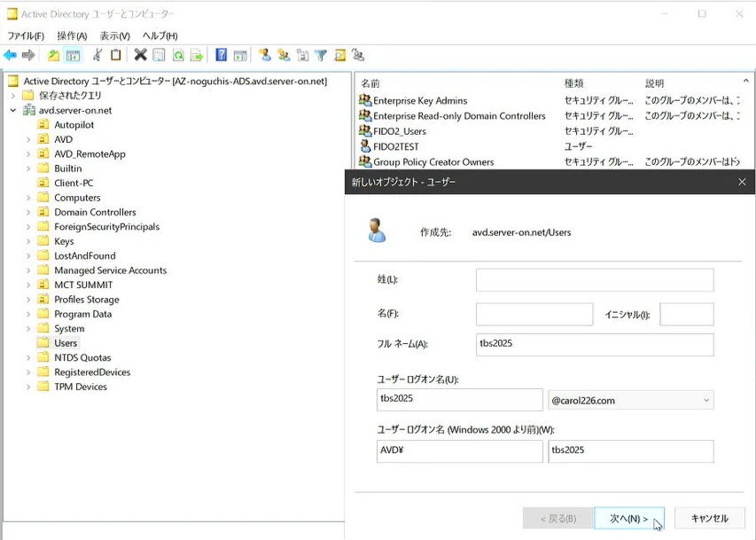Sort by the 種類 column header
The width and height of the screenshot is (756, 540).
(x=573, y=83)
